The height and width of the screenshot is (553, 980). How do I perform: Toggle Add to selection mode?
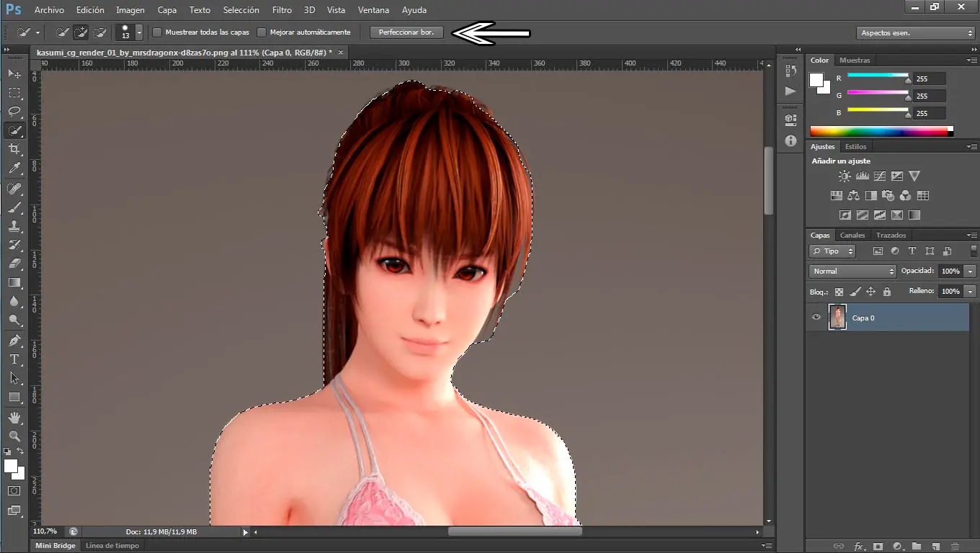[81, 32]
